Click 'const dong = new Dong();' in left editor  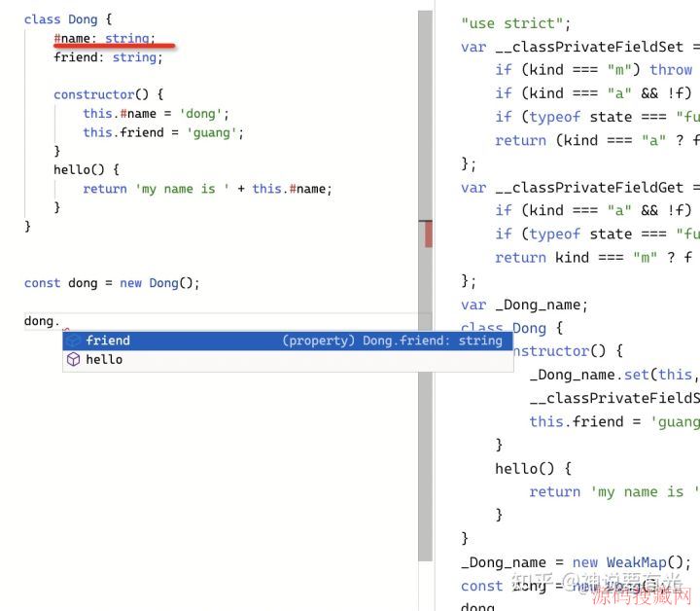coord(112,283)
